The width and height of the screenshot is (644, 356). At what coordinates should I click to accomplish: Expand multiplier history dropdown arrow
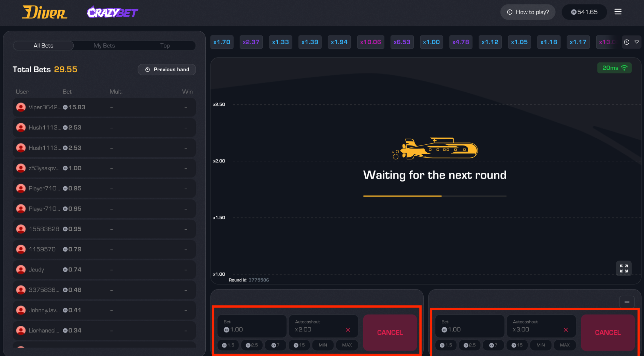636,42
